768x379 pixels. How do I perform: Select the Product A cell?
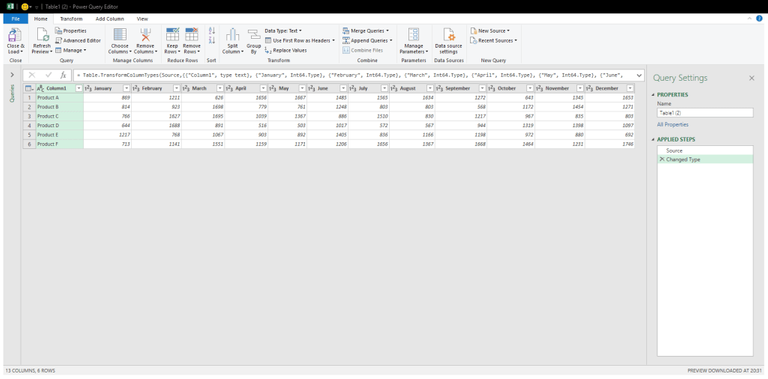click(59, 97)
